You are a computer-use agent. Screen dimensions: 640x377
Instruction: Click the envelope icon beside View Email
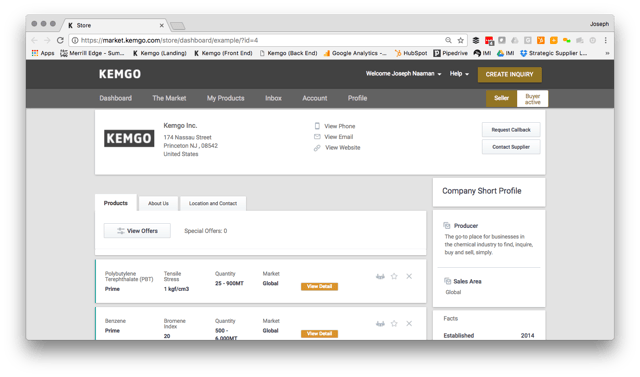click(x=317, y=137)
